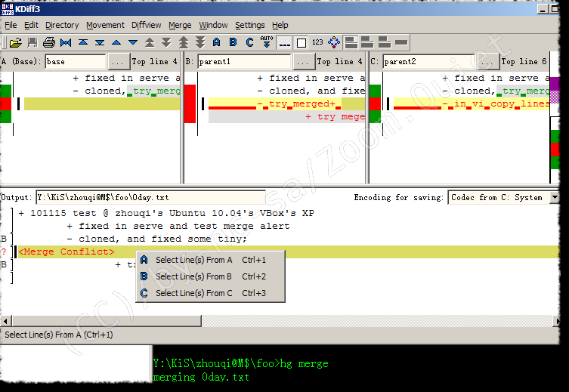Toggle line numbers display (123)

(x=317, y=42)
